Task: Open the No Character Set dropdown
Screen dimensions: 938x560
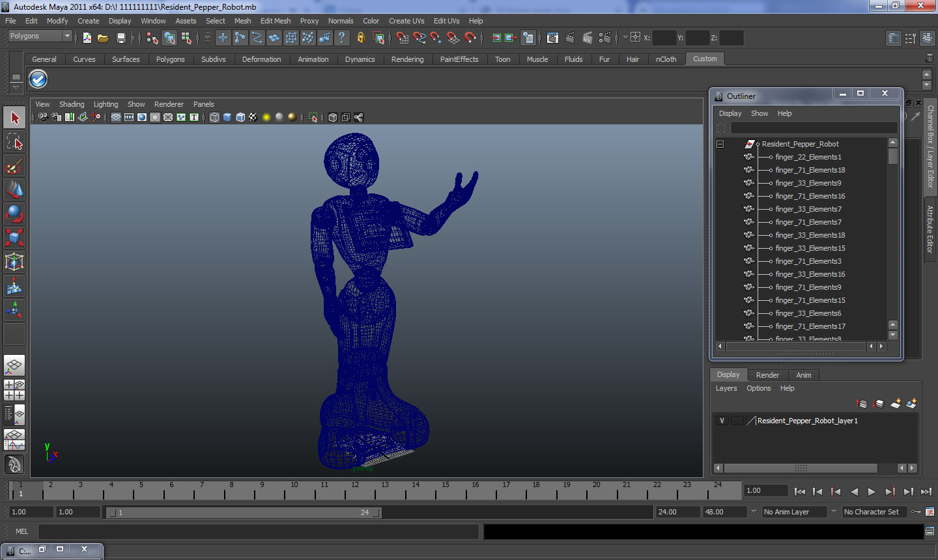Action: [875, 512]
